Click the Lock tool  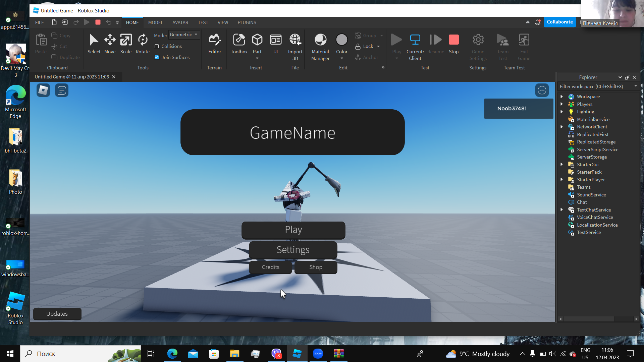pos(364,46)
